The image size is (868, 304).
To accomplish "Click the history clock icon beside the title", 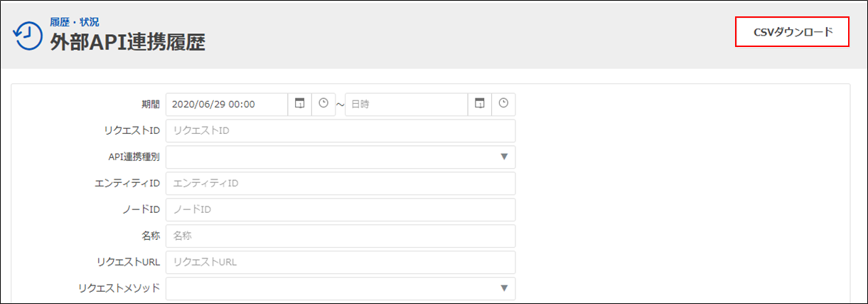I will click(x=28, y=36).
